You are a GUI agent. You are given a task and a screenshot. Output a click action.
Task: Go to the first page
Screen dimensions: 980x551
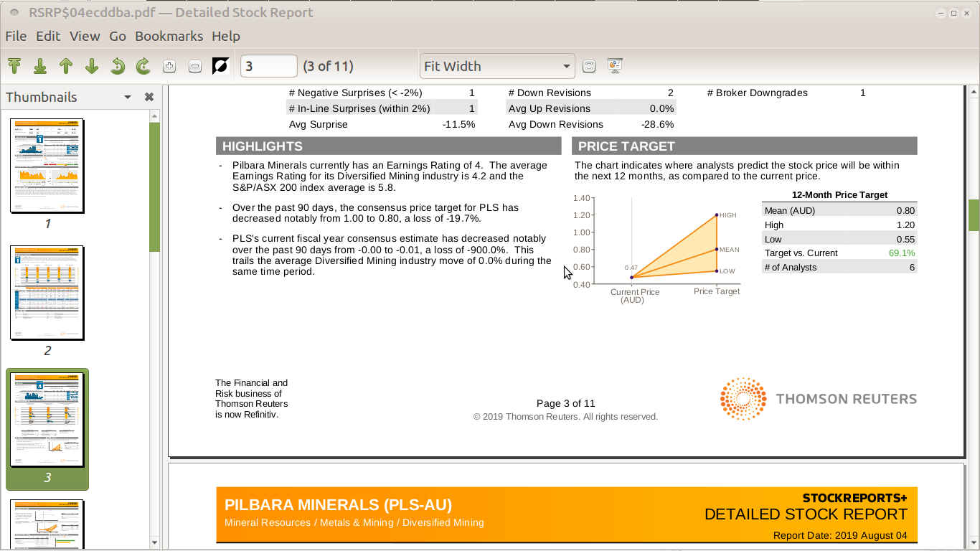tap(14, 66)
